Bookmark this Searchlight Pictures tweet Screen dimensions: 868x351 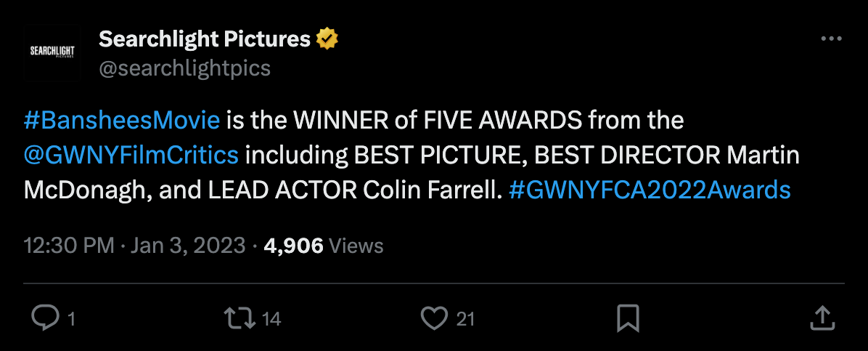pyautogui.click(x=627, y=318)
